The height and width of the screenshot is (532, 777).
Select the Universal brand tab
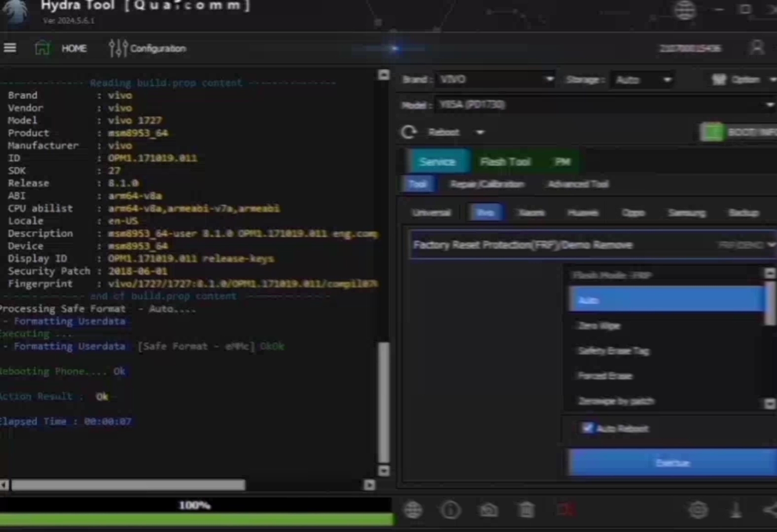431,213
